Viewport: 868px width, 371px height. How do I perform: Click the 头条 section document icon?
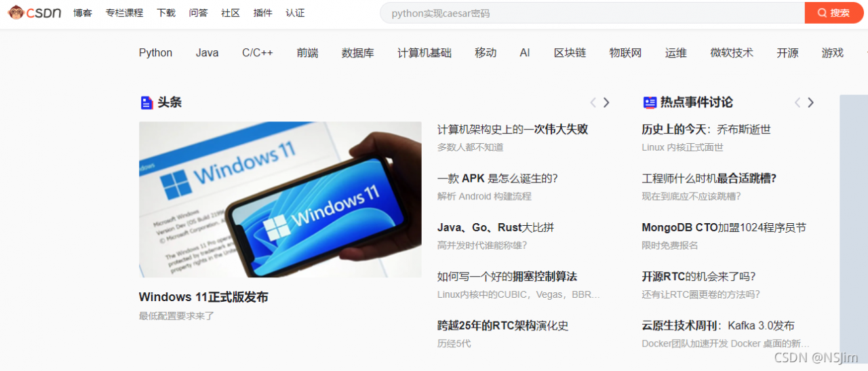(x=146, y=102)
